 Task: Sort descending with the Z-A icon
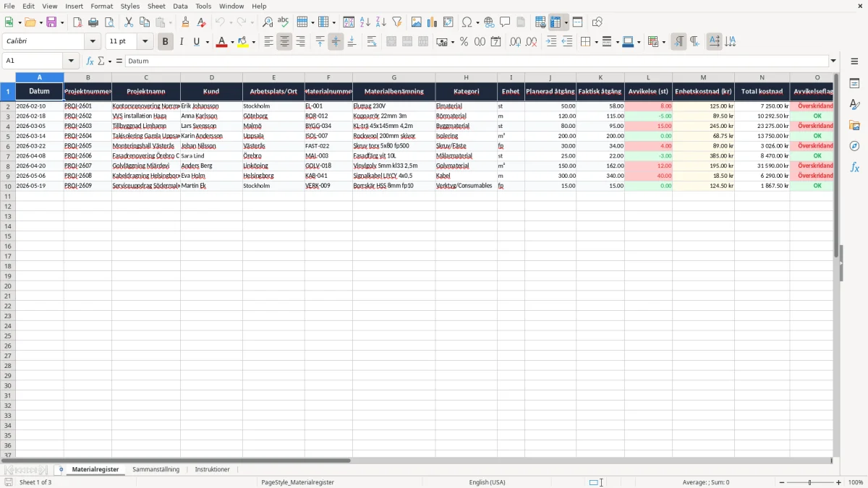click(x=381, y=22)
